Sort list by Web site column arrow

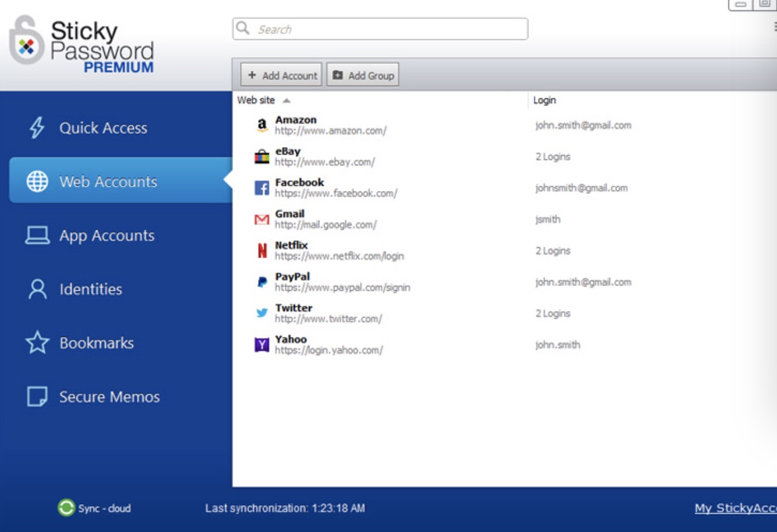tap(287, 101)
